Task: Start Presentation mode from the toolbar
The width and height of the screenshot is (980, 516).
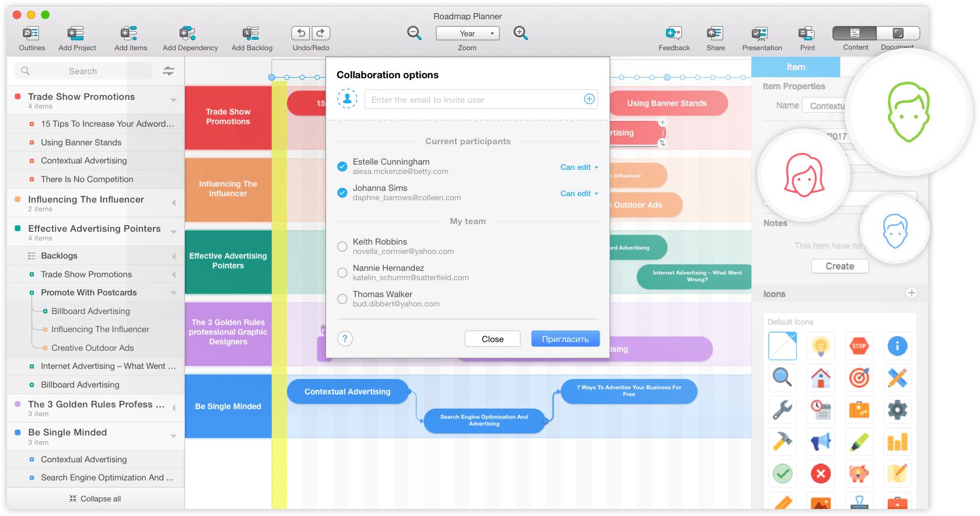Action: pyautogui.click(x=761, y=34)
